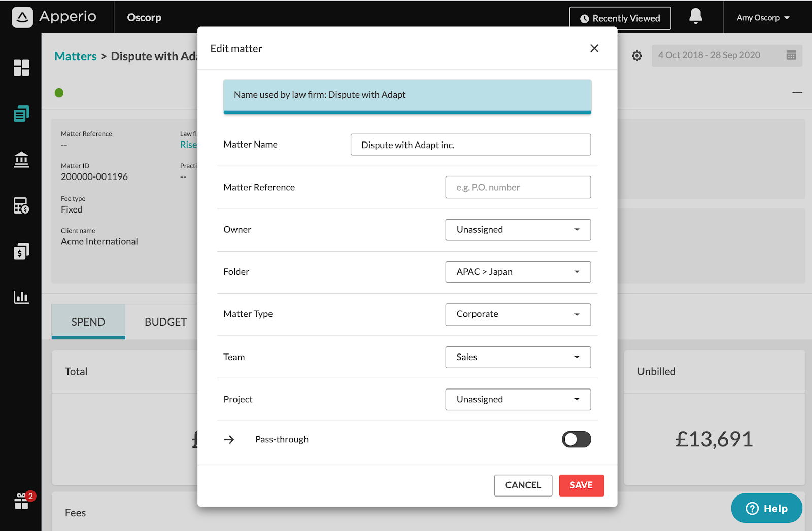Open the law firms bank icon
Viewport: 812px width, 531px height.
(x=21, y=160)
